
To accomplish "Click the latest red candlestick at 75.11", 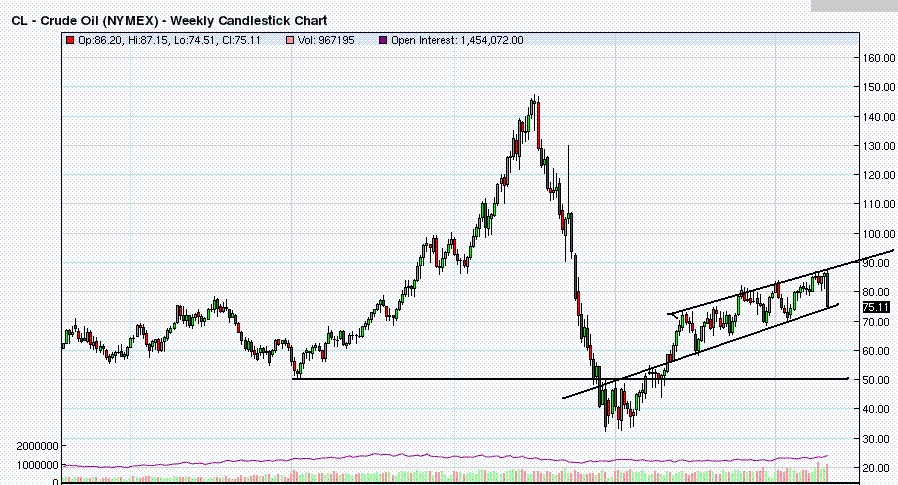I will [828, 290].
